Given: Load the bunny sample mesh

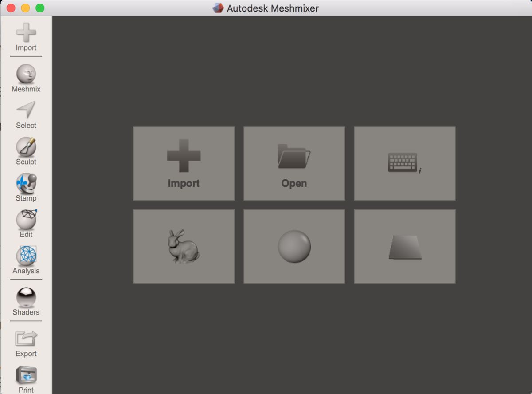Looking at the screenshot, I should (x=184, y=246).
